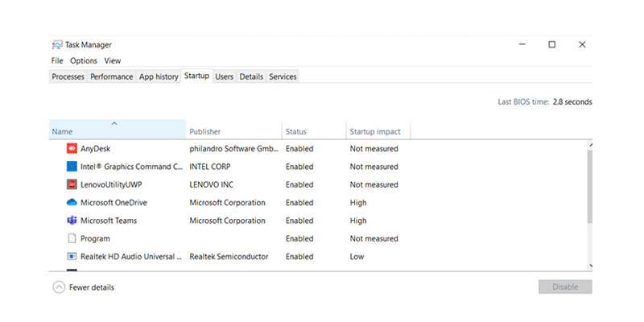Image resolution: width=644 pixels, height=322 pixels.
Task: Select the Intel® Graphics Command C... entry
Action: 131,167
